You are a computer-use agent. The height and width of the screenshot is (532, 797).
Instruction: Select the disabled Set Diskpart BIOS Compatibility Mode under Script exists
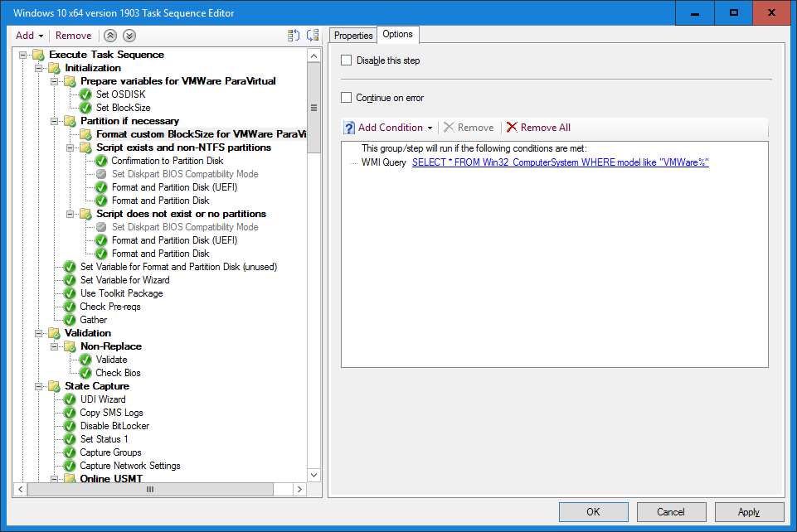pyautogui.click(x=185, y=174)
